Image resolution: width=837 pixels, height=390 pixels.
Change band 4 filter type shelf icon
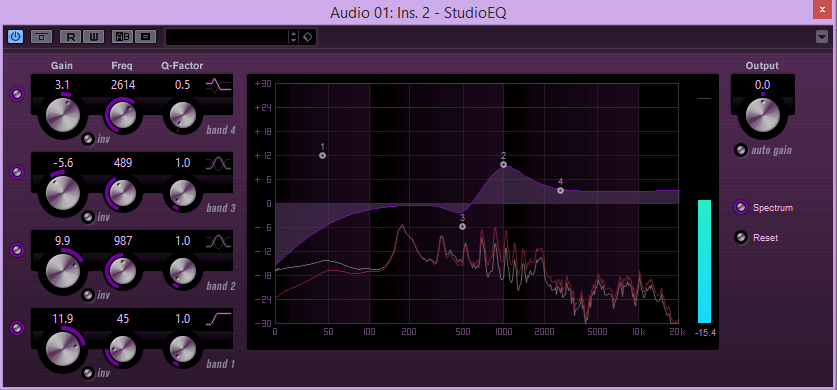pyautogui.click(x=219, y=85)
